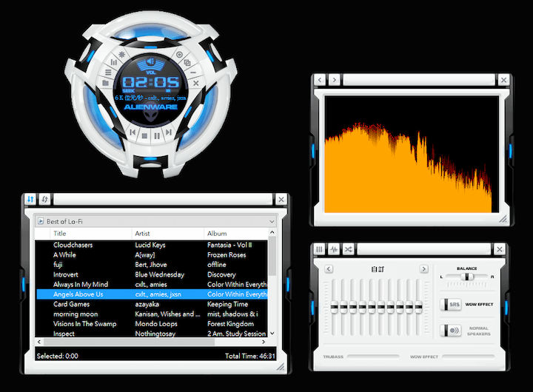Click the sort arrows icon in playlist window

tap(30, 199)
